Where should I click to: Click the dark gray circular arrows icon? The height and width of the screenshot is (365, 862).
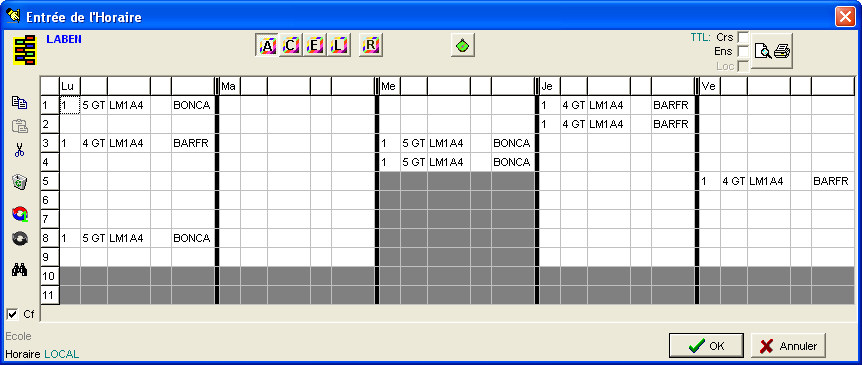coord(20,238)
